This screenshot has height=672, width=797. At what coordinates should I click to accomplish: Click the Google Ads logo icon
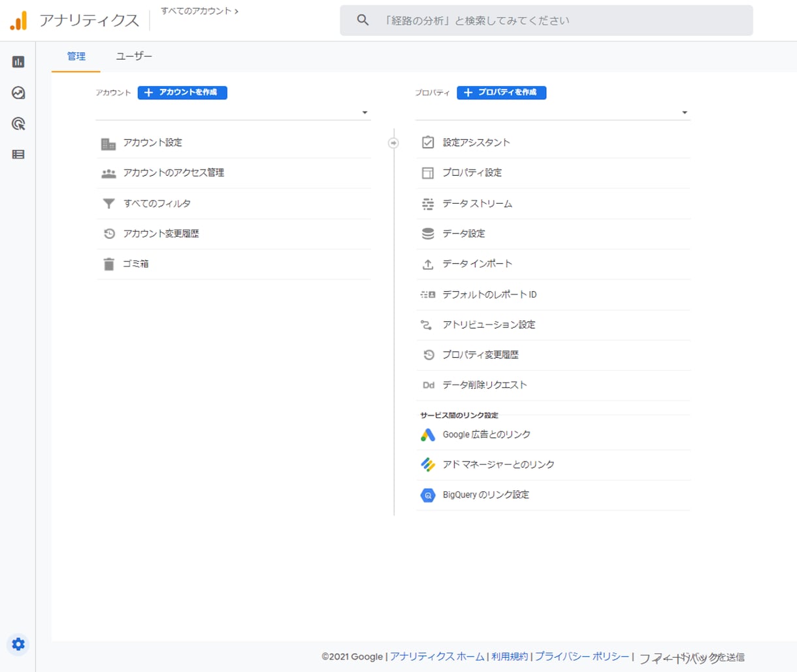428,435
